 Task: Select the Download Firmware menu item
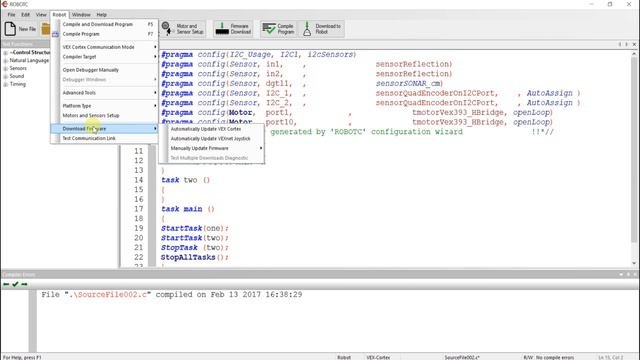(x=104, y=129)
